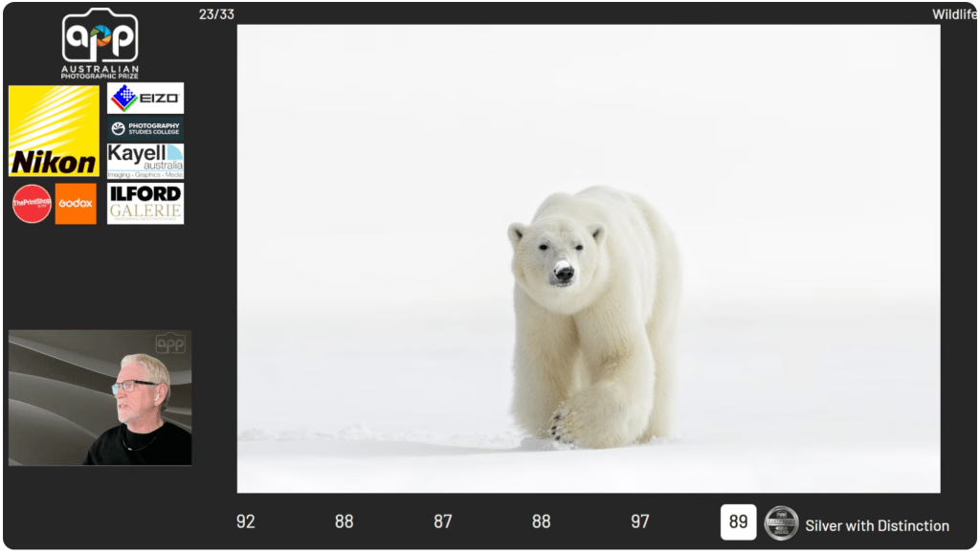Image resolution: width=980 pixels, height=554 pixels.
Task: Open the Kayell Australia sponsor logo
Action: point(145,161)
